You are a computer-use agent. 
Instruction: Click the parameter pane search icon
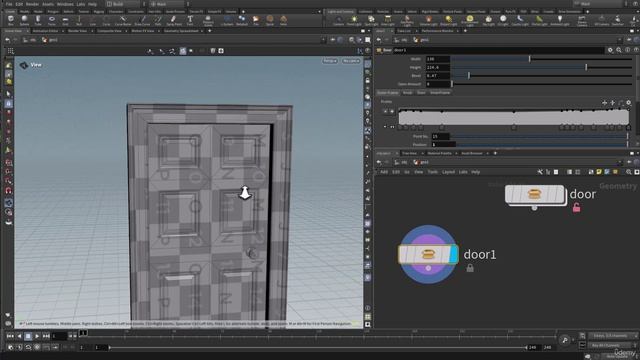(619, 50)
